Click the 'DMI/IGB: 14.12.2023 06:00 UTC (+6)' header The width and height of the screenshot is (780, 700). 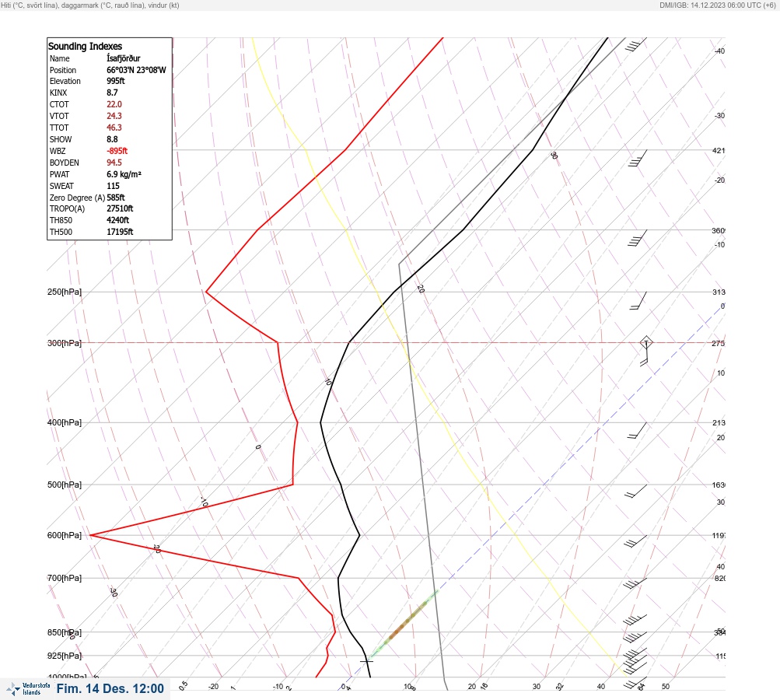[717, 5]
